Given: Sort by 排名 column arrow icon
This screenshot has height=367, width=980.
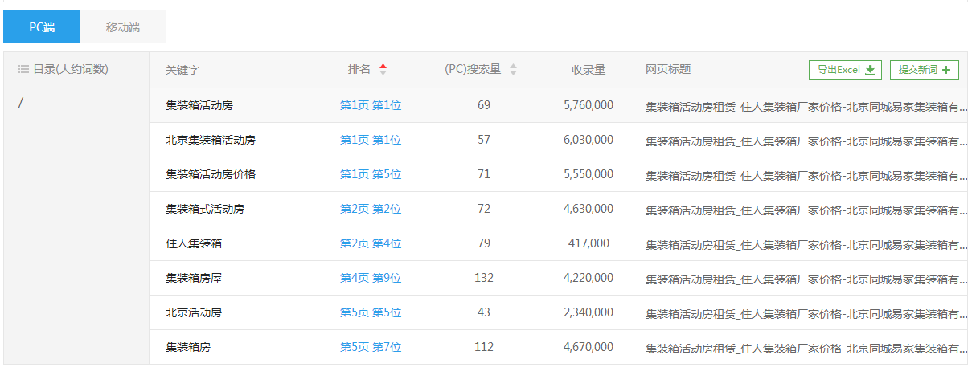Looking at the screenshot, I should (383, 70).
